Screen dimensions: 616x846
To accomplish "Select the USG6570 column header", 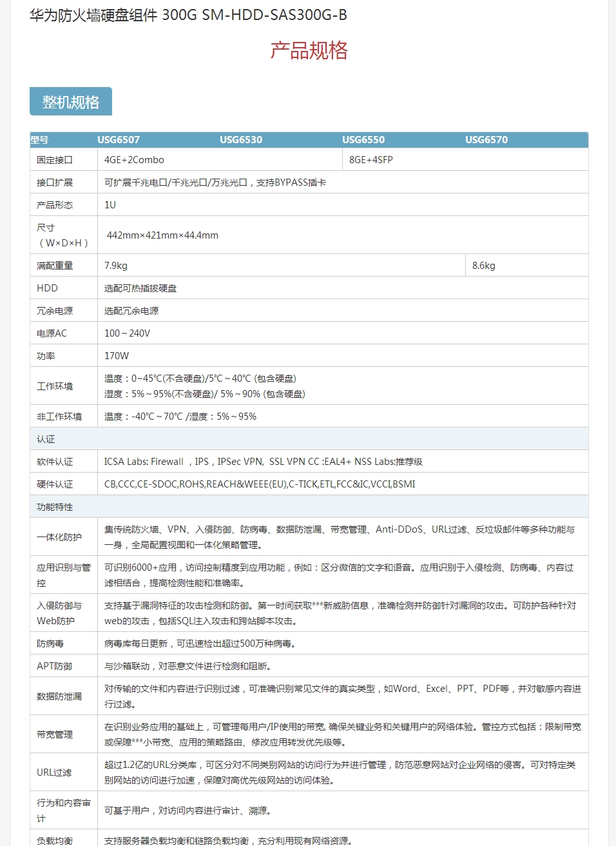I will pyautogui.click(x=486, y=140).
